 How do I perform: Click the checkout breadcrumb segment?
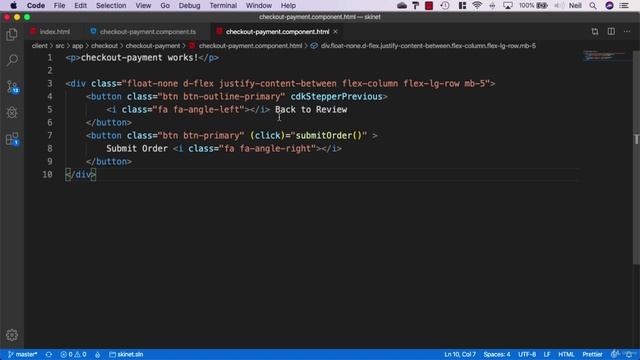(104, 46)
